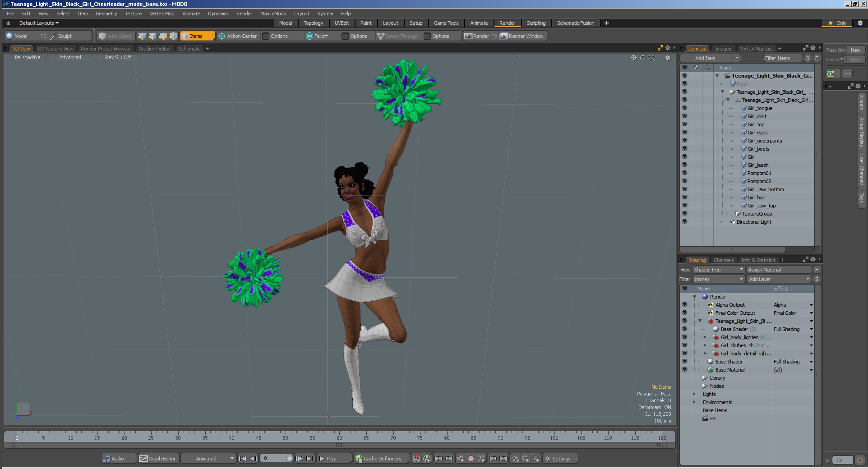Select Polygons selection mode cube icon
Image resolution: width=868 pixels, height=469 pixels.
click(163, 36)
